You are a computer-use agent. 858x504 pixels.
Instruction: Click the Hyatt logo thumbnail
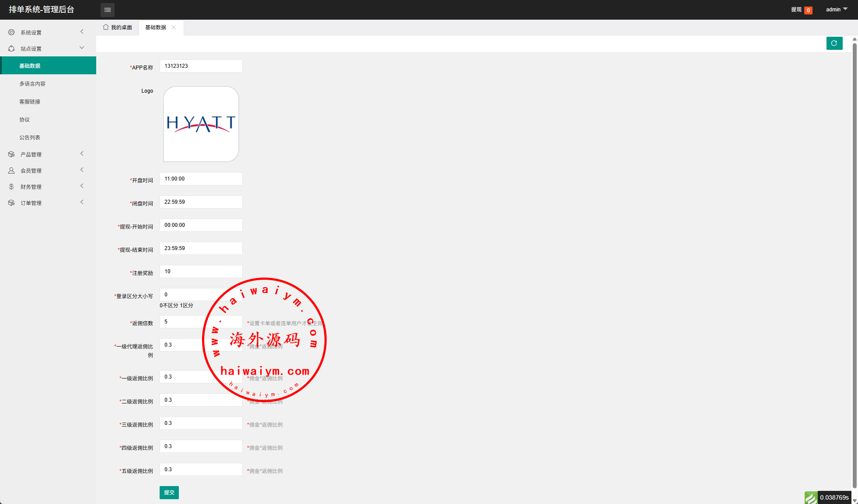pos(201,124)
